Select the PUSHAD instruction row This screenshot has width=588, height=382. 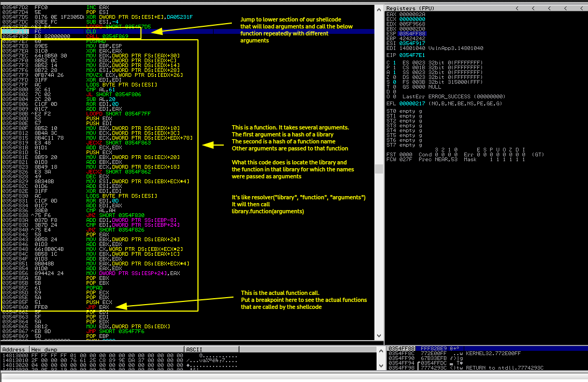pyautogui.click(x=96, y=41)
